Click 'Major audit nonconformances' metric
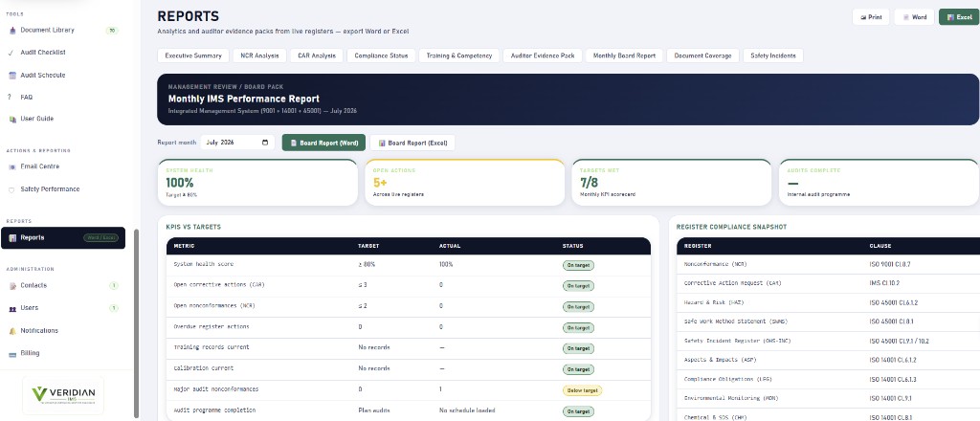This screenshot has width=980, height=421. (x=409, y=389)
